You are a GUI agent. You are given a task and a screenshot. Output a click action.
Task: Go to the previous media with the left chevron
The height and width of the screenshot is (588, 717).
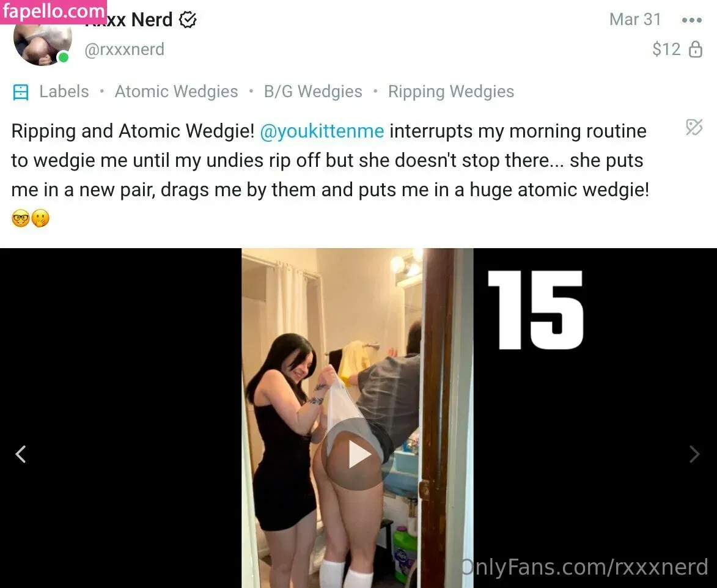pyautogui.click(x=21, y=454)
